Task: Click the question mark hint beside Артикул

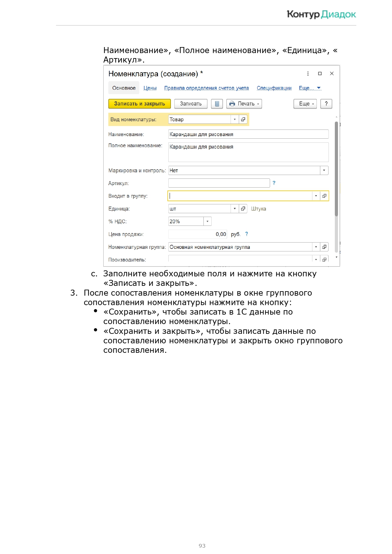Action: pyautogui.click(x=274, y=183)
